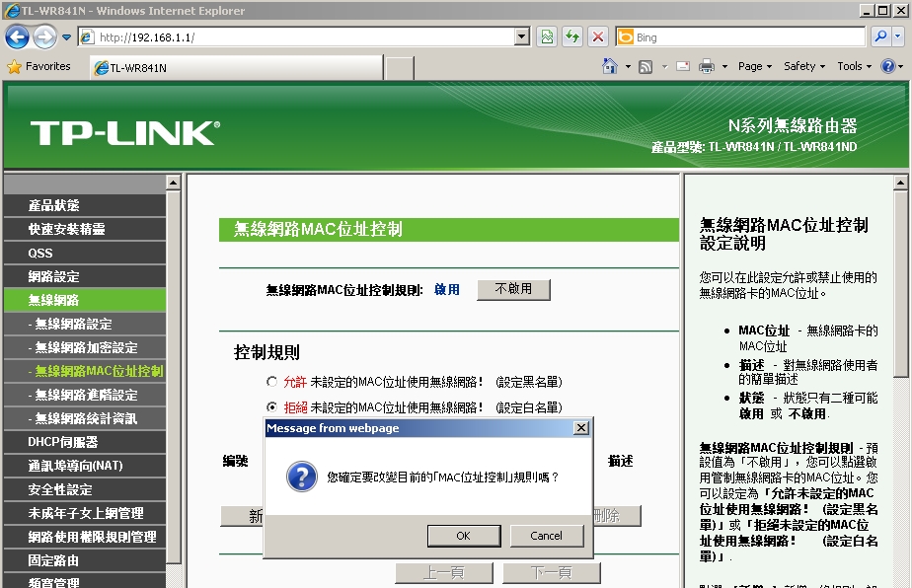Open 無線網路統計資訊 submenu item
Screen dimensions: 912x588
coord(84,418)
